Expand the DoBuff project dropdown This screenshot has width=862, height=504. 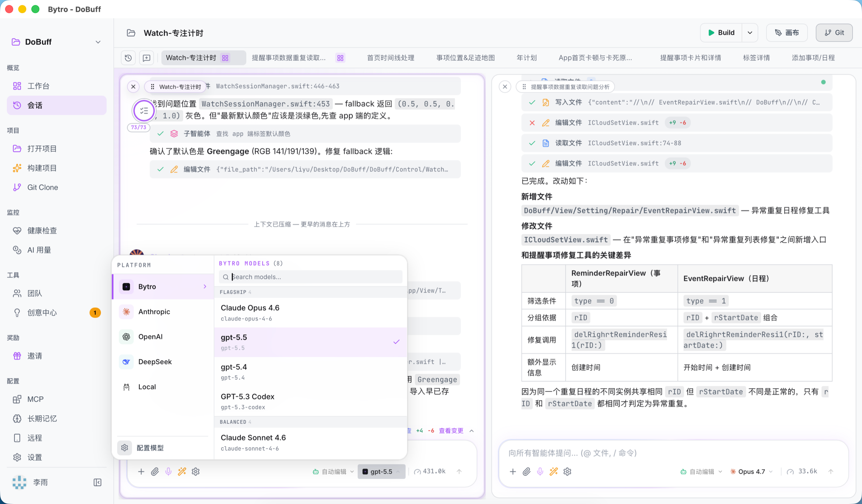pos(98,42)
